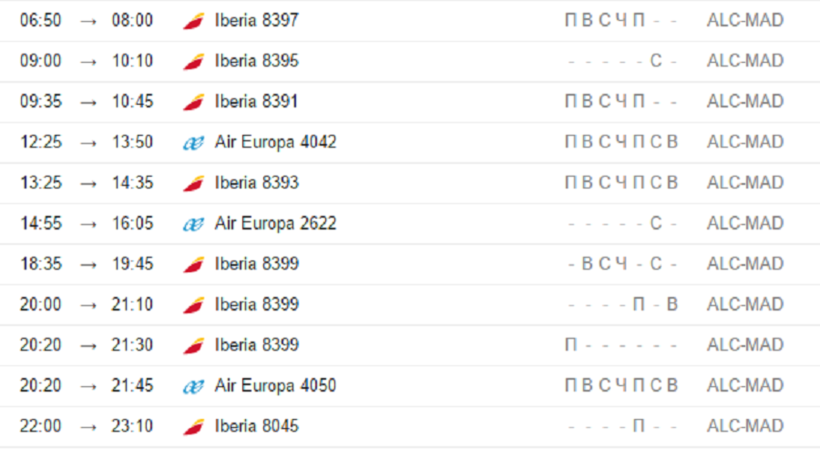Viewport: 820px width, 449px height.
Task: Click the Iberia logo beside flight 8397
Action: pos(193,21)
